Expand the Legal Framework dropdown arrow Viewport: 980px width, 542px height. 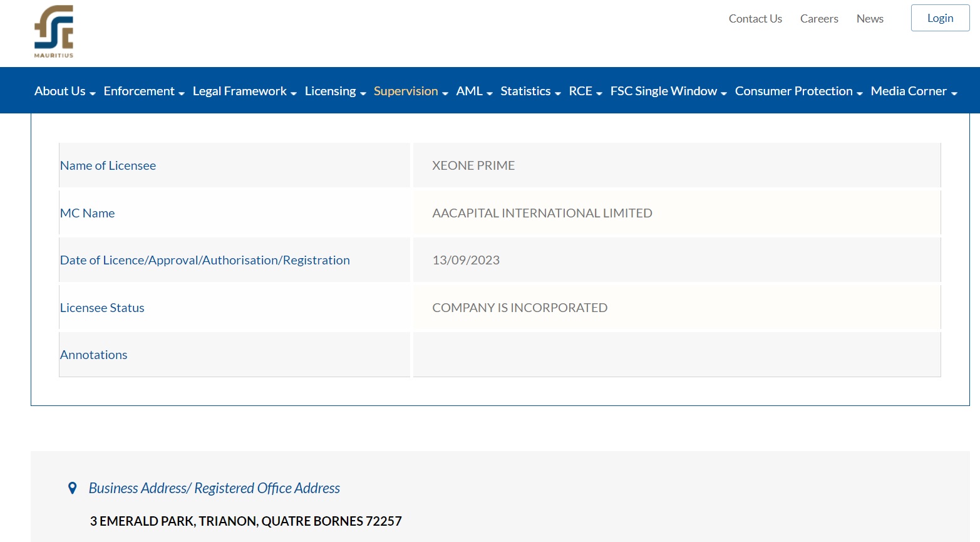pos(294,93)
